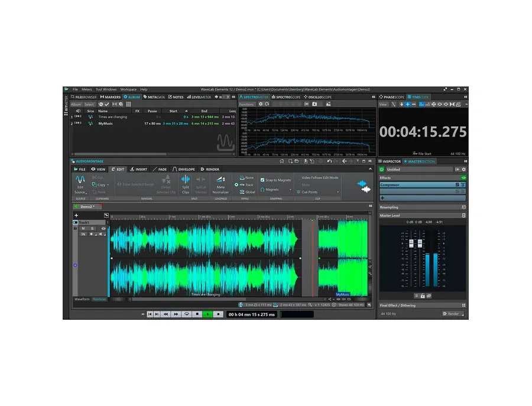Click the undo arrow in Audiomontage toolbar
This screenshot has width=532, height=406.
click(329, 161)
